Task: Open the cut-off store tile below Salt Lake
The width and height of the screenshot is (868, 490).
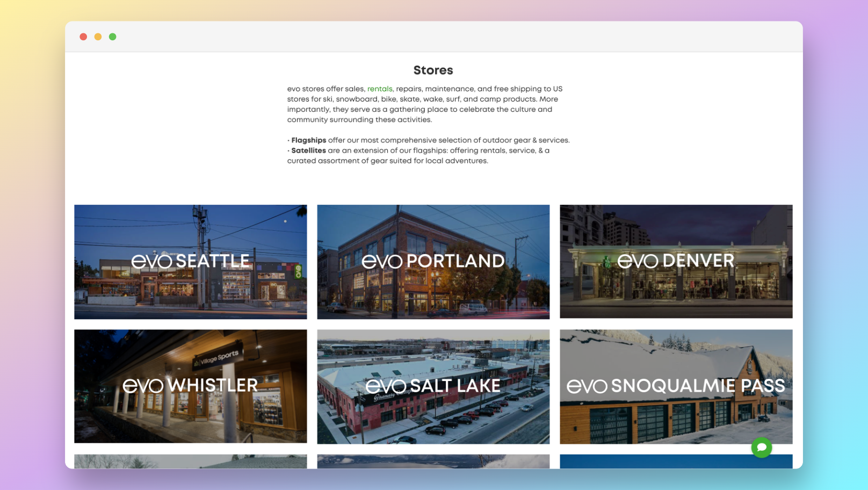Action: (433, 462)
